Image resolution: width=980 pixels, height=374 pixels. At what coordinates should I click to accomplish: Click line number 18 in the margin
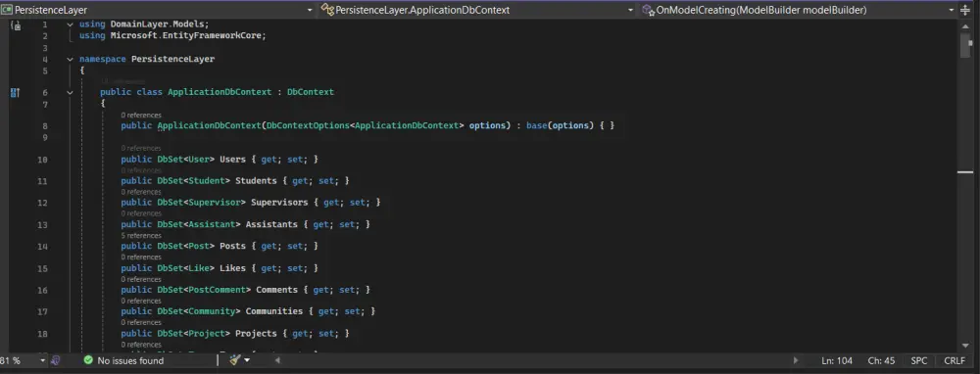(42, 334)
